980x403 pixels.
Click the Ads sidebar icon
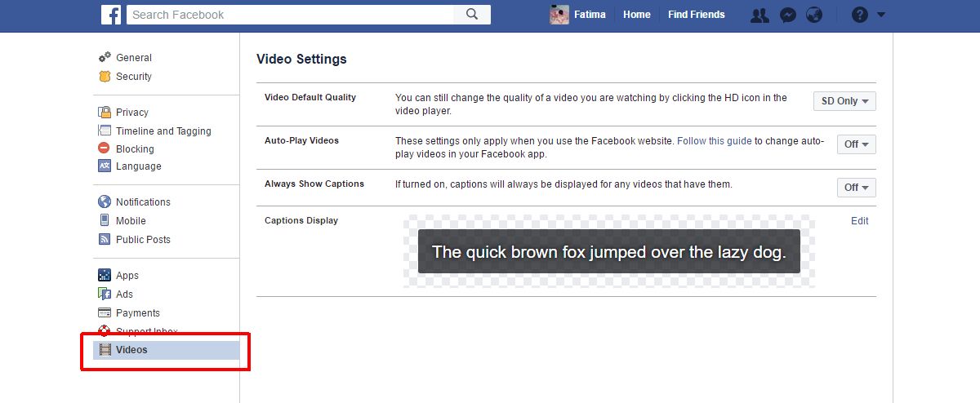105,294
